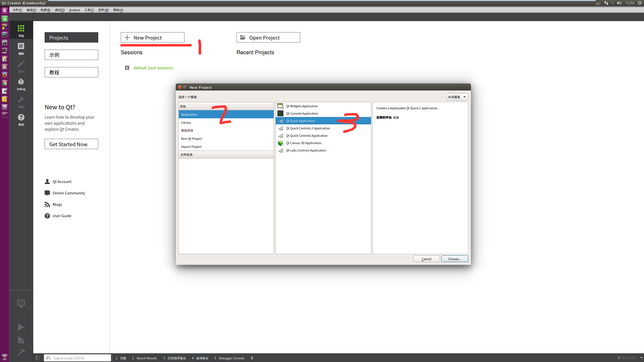Switch to the 示例 examples tab
Screen dimensions: 644x362
[x=71, y=55]
